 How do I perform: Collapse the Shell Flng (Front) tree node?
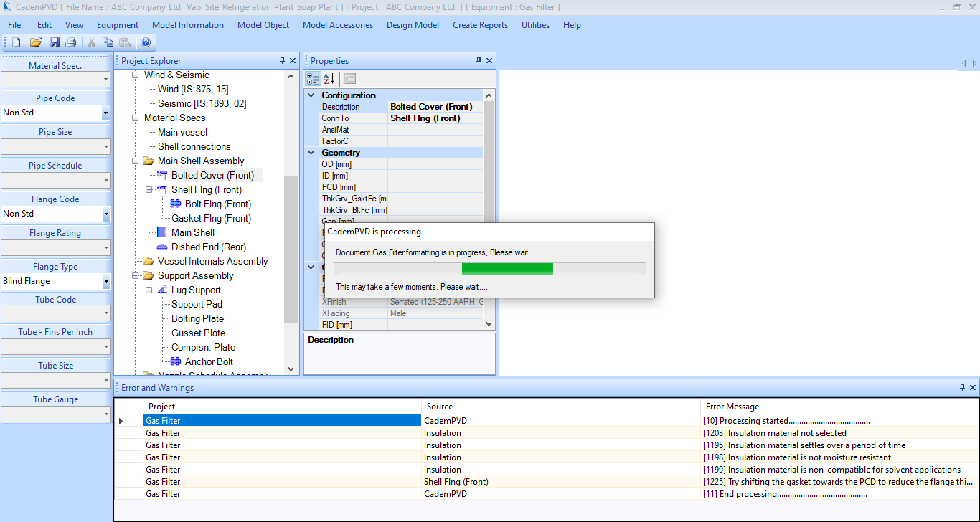click(149, 190)
